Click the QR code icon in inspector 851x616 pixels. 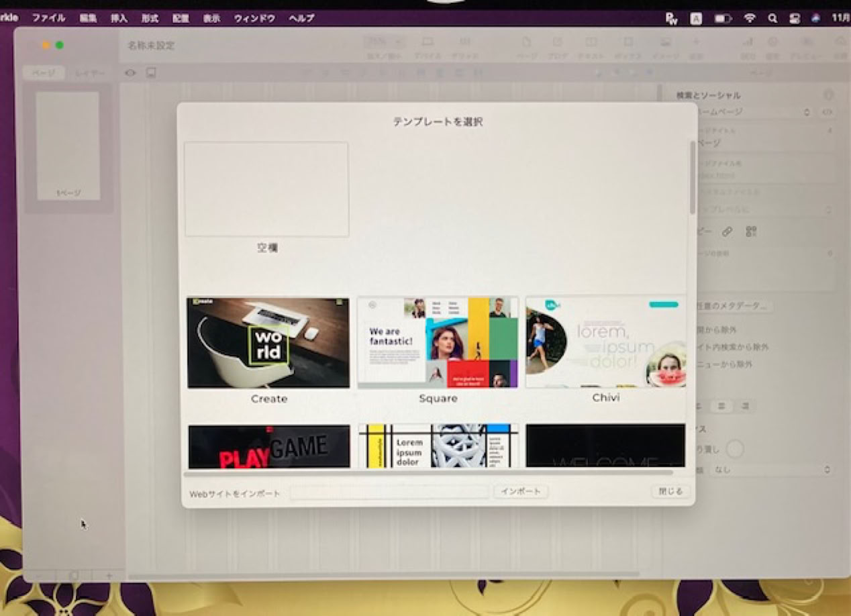click(x=751, y=232)
